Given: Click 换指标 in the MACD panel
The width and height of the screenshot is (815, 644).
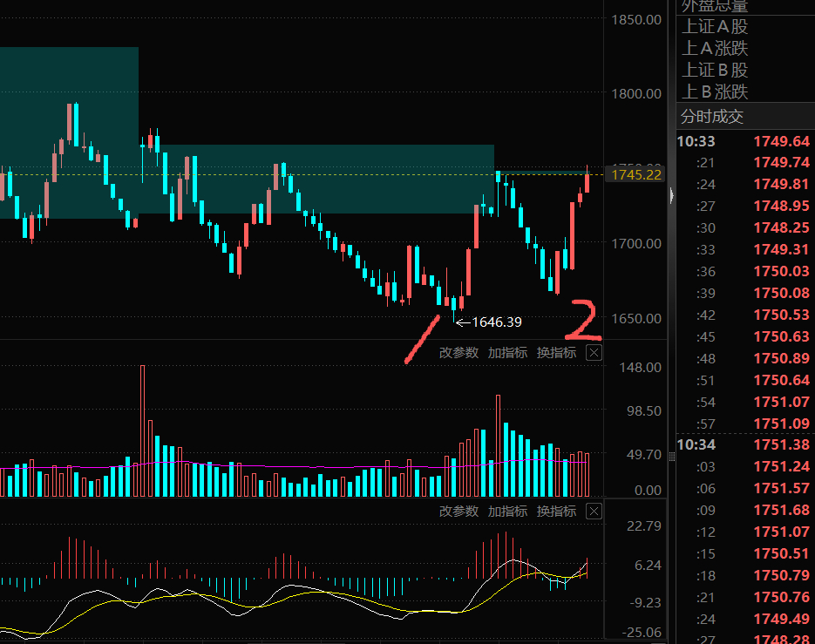Looking at the screenshot, I should tap(556, 512).
